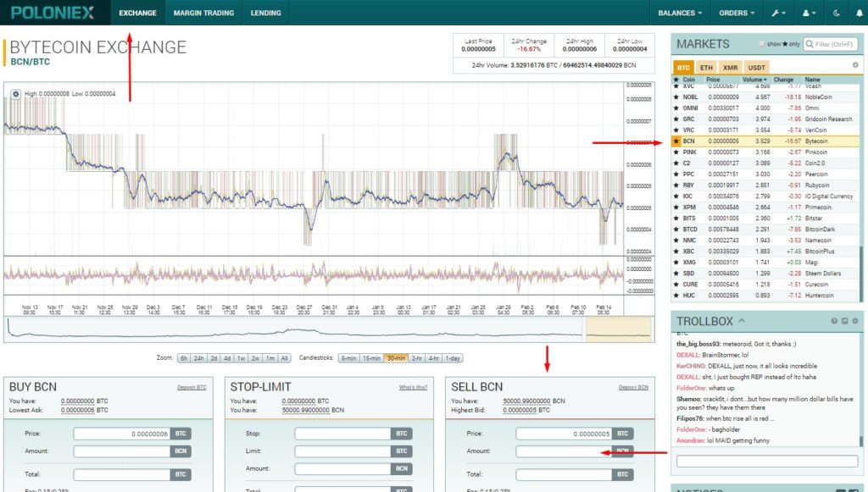The image size is (868, 492).
Task: Click Lowest Ask value 0.00000006
Action: 77,410
